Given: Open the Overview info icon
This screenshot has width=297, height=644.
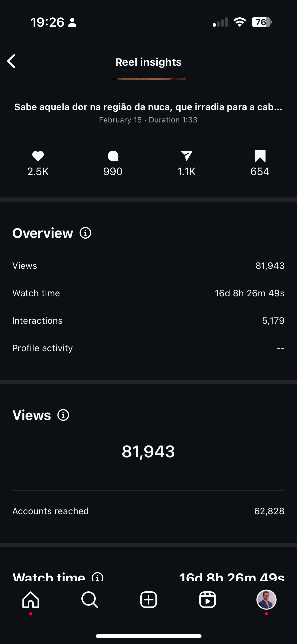Looking at the screenshot, I should pos(85,233).
